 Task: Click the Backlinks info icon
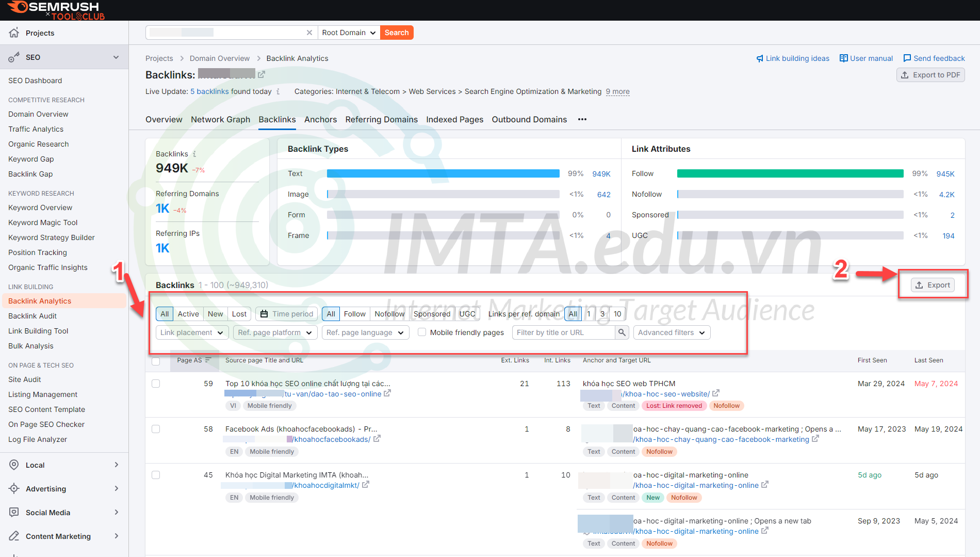click(x=194, y=154)
